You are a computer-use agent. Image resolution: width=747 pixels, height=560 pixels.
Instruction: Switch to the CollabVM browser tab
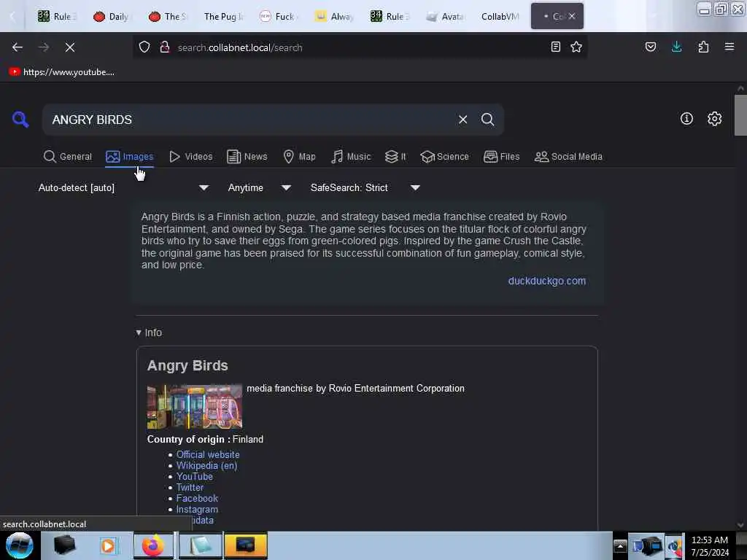pyautogui.click(x=500, y=16)
